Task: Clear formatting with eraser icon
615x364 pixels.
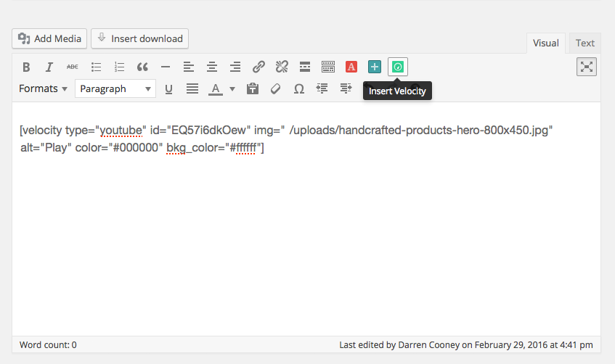Action: (x=276, y=89)
